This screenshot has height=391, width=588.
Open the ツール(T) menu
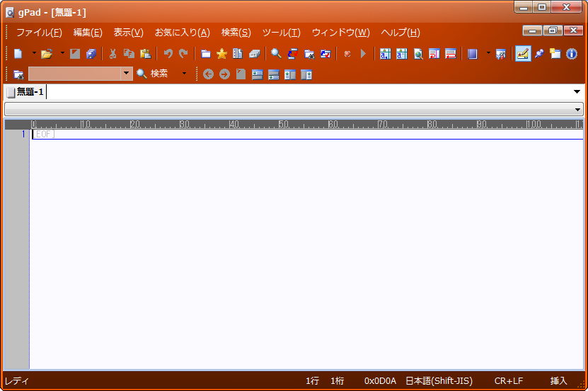pyautogui.click(x=281, y=33)
